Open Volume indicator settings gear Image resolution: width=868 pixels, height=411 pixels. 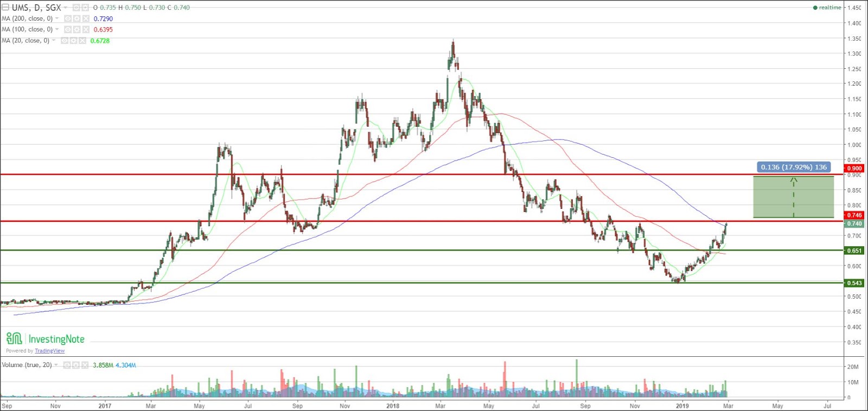(76, 365)
